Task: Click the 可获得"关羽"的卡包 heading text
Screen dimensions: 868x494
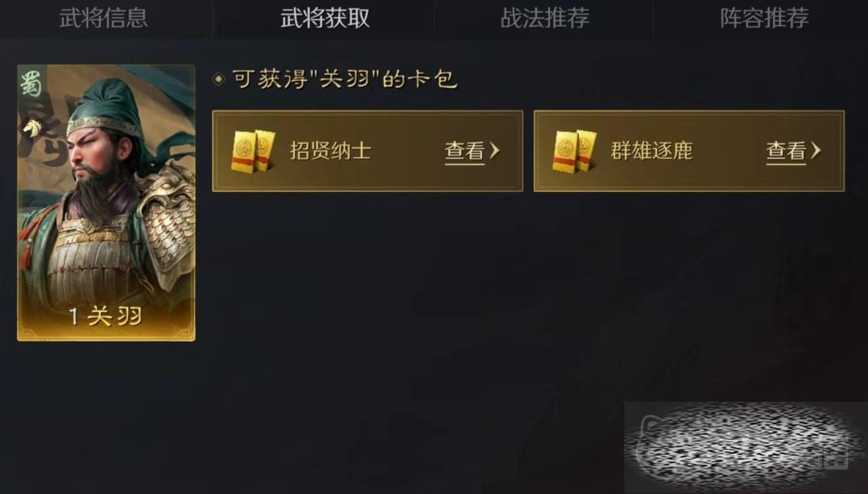Action: [x=344, y=80]
